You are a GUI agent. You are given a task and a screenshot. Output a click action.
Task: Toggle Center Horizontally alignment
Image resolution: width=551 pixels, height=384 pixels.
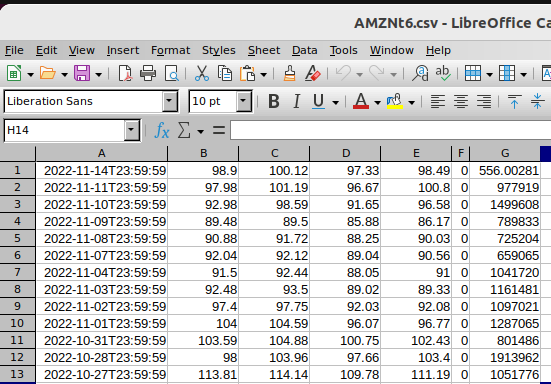(461, 102)
